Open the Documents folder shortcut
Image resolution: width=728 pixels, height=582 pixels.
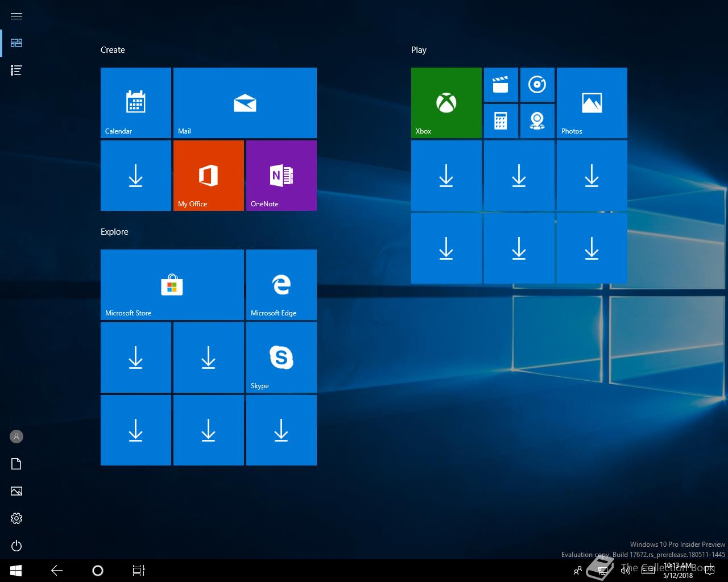[x=16, y=464]
